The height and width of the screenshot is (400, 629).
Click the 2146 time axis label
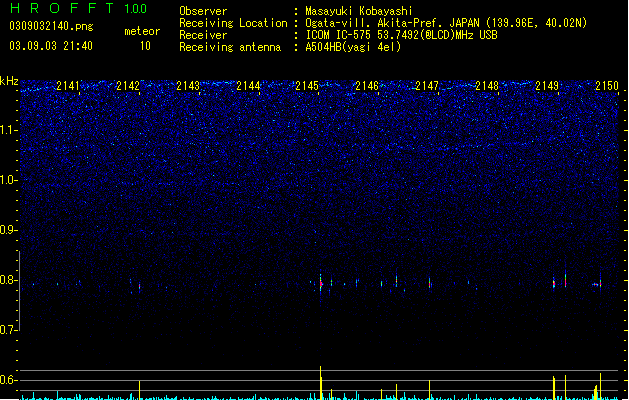[x=367, y=86]
